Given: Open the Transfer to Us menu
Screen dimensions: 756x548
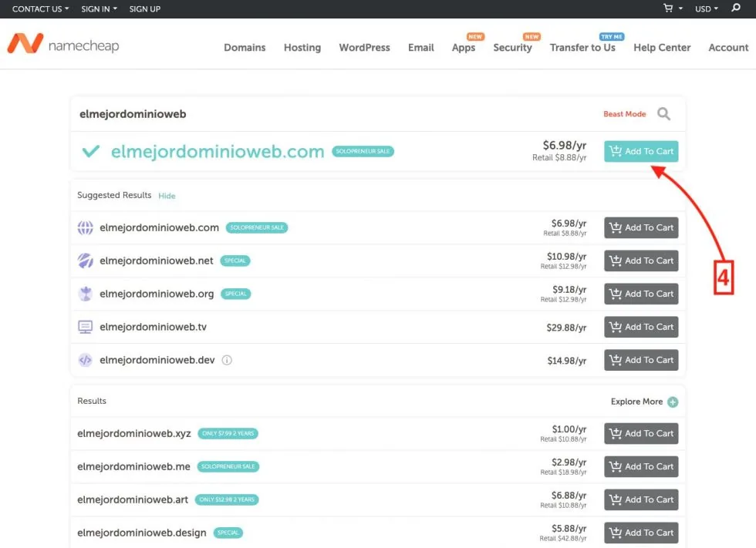Looking at the screenshot, I should [x=582, y=47].
